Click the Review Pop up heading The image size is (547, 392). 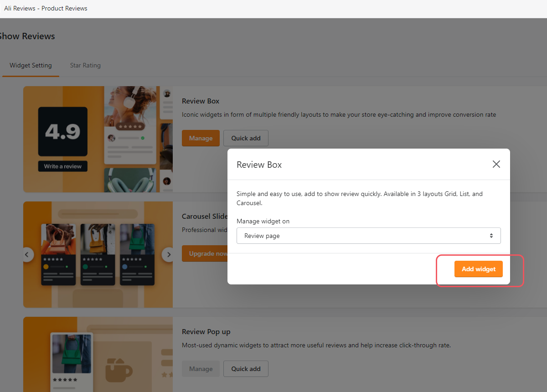pos(206,331)
